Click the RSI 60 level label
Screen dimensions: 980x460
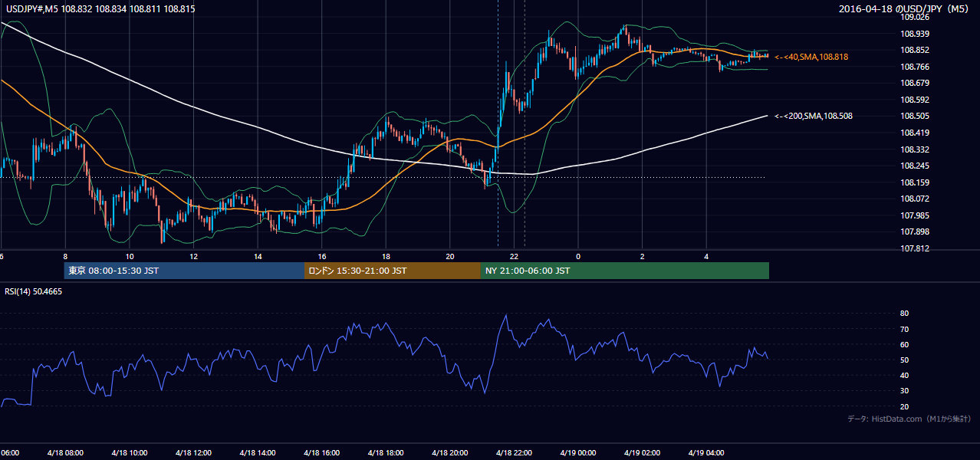coord(904,344)
